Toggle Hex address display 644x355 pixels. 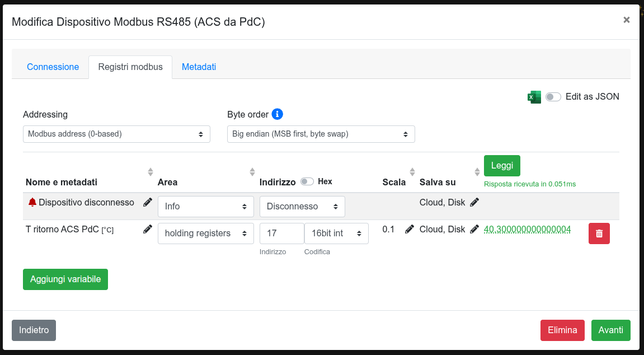(307, 181)
